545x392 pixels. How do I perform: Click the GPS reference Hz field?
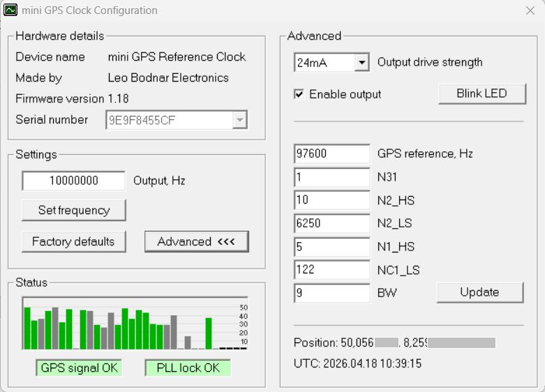coord(331,153)
